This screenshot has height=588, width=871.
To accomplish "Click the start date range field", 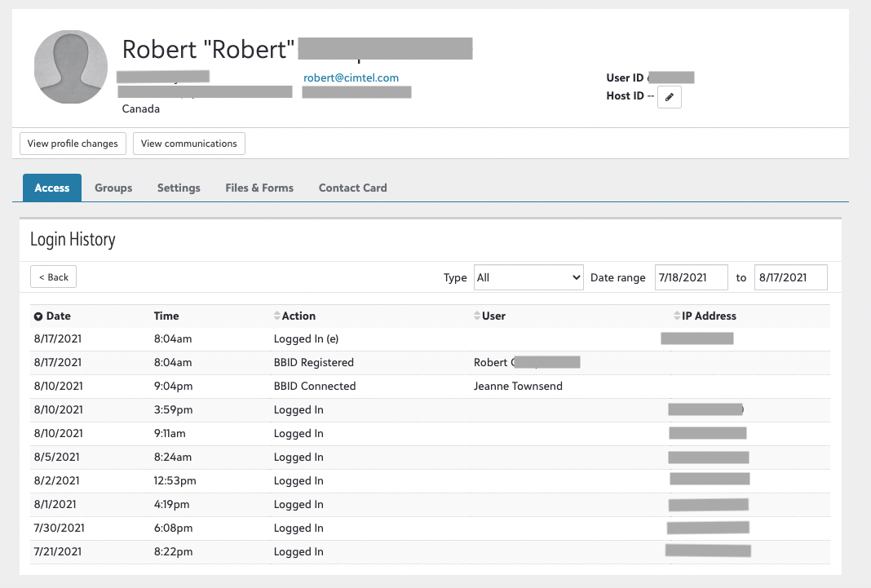I will click(x=692, y=277).
